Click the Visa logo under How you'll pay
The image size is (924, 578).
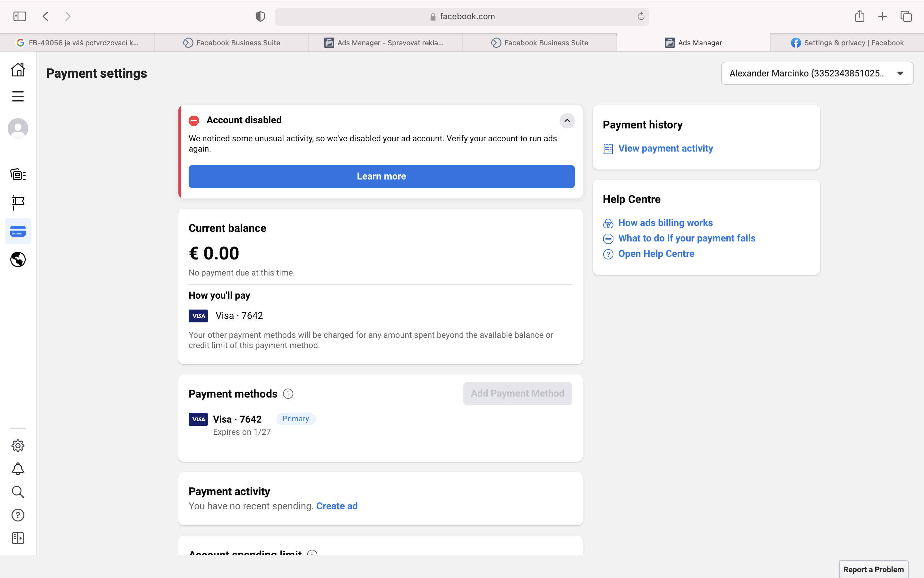(198, 316)
